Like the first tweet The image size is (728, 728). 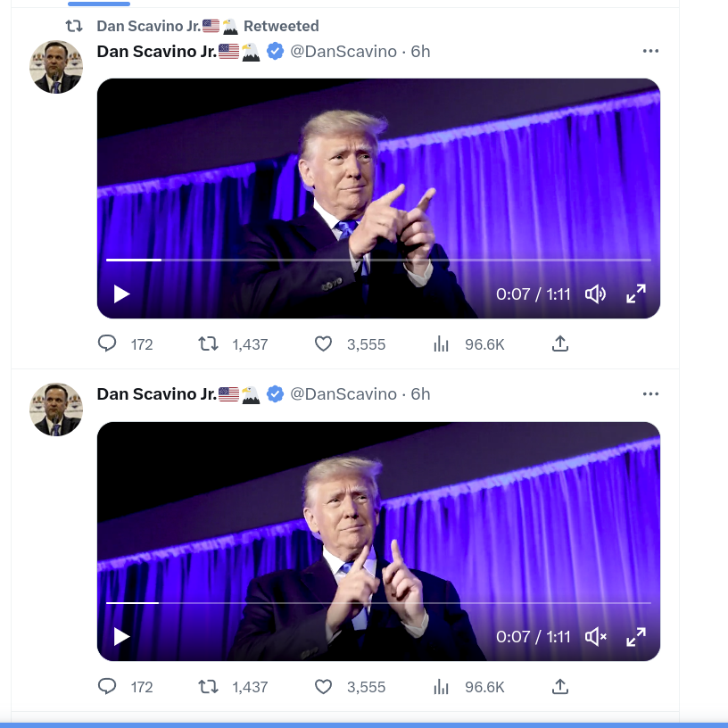click(x=323, y=344)
